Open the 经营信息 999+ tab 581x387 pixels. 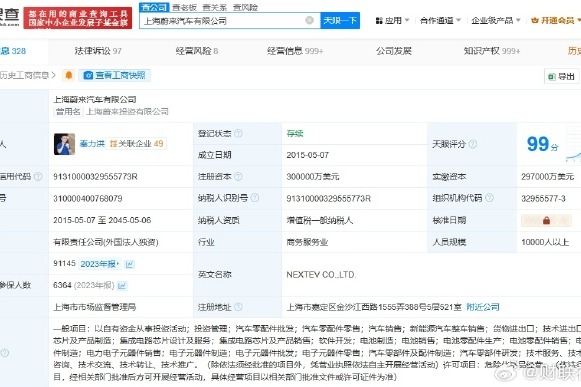click(295, 51)
